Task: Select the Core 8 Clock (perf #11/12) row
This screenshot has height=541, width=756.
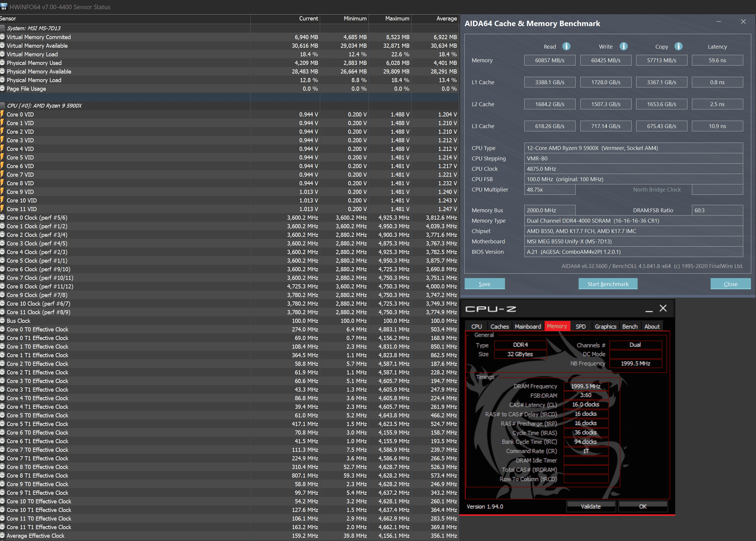Action: point(229,286)
